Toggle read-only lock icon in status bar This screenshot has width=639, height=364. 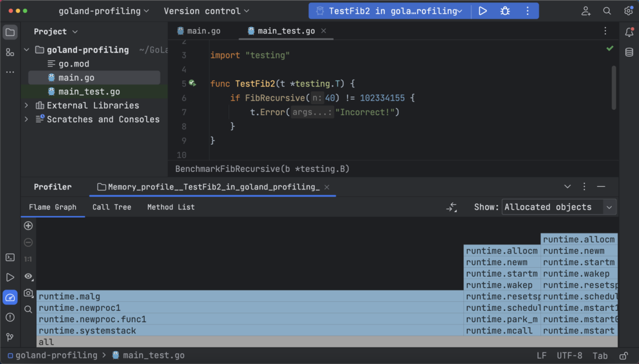coord(624,356)
